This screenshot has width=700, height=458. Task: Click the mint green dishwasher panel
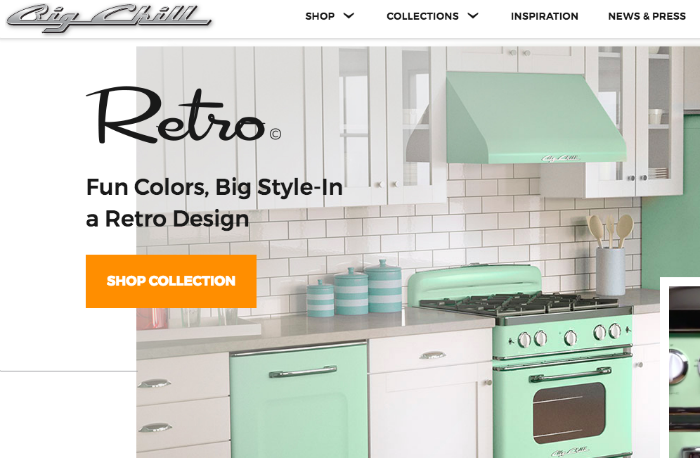point(299,400)
